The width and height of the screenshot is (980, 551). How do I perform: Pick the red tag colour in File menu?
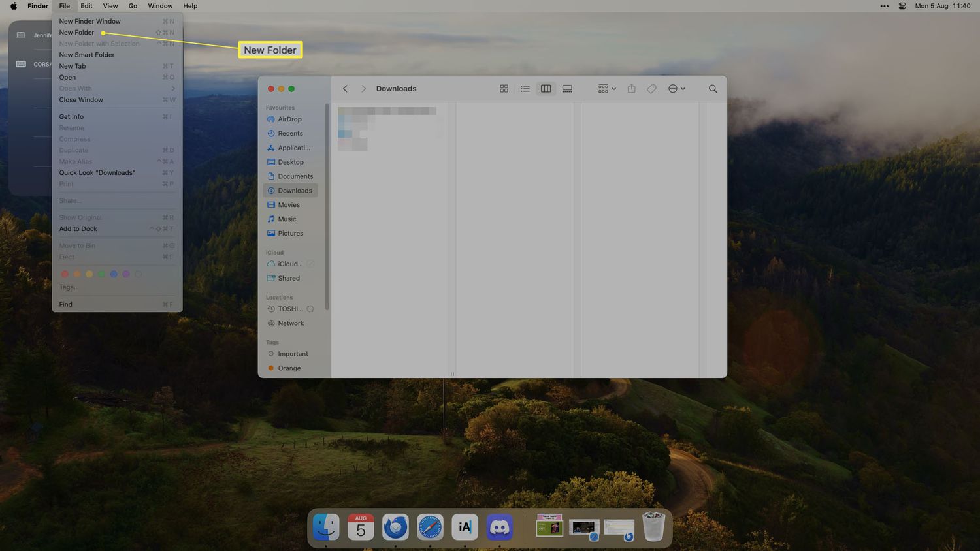click(65, 274)
